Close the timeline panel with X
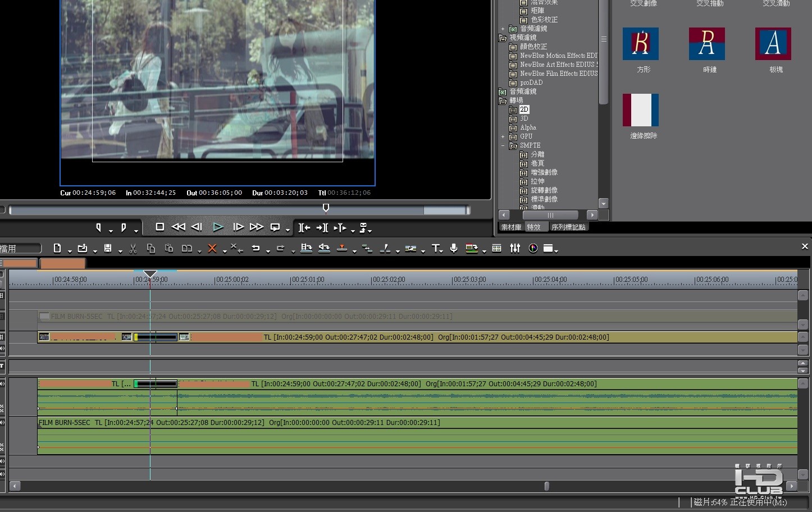The image size is (812, 512). (x=805, y=246)
